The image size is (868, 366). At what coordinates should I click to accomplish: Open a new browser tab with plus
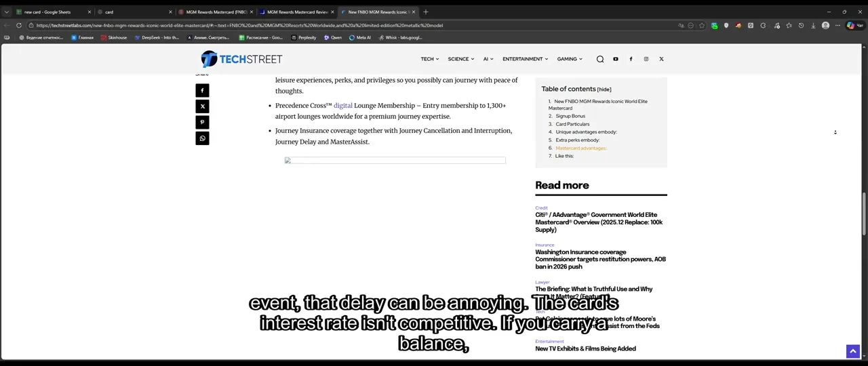[x=426, y=12]
